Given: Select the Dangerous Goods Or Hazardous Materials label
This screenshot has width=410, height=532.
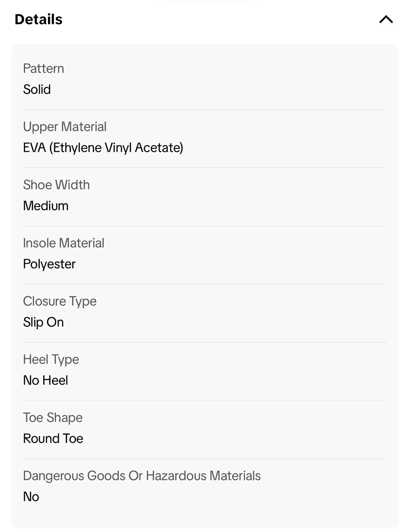Looking at the screenshot, I should click(142, 475).
